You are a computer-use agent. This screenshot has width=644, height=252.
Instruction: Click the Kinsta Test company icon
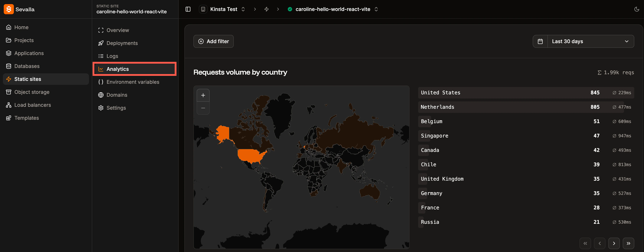(203, 9)
